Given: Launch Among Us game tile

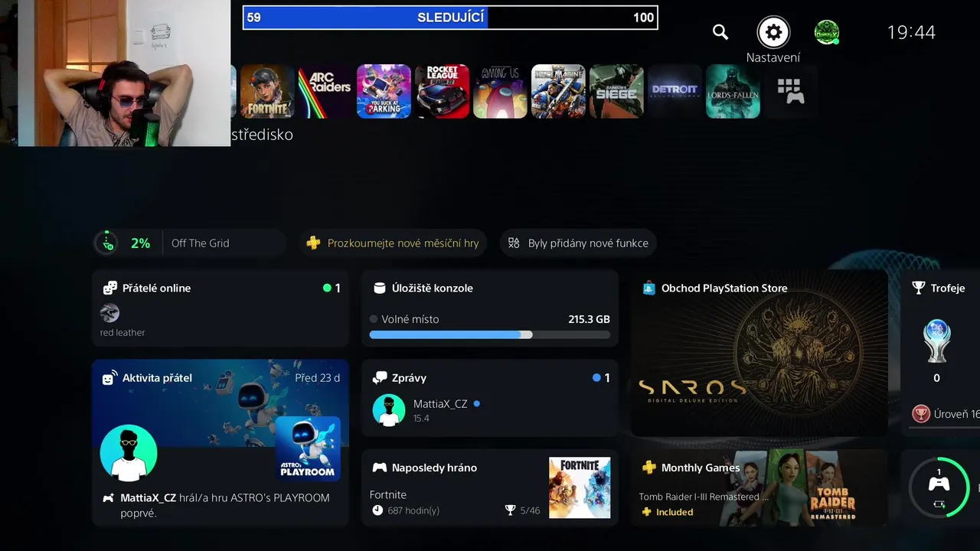Looking at the screenshot, I should [500, 91].
